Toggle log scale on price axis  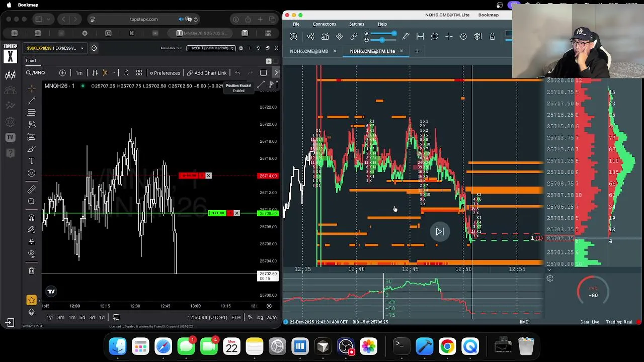(x=260, y=317)
